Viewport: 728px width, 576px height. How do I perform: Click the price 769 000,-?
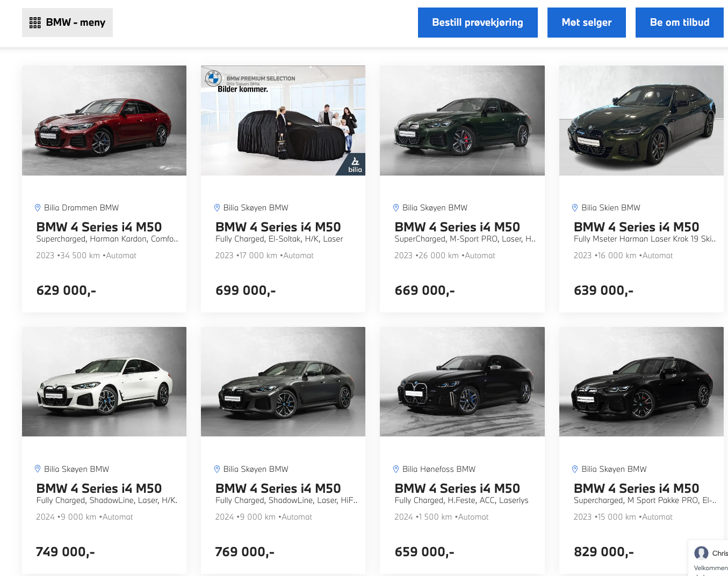[245, 552]
